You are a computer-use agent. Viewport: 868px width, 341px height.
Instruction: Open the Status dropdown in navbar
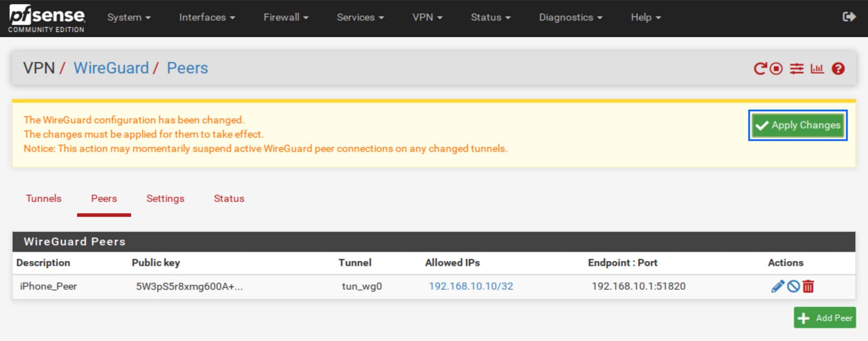(x=491, y=17)
